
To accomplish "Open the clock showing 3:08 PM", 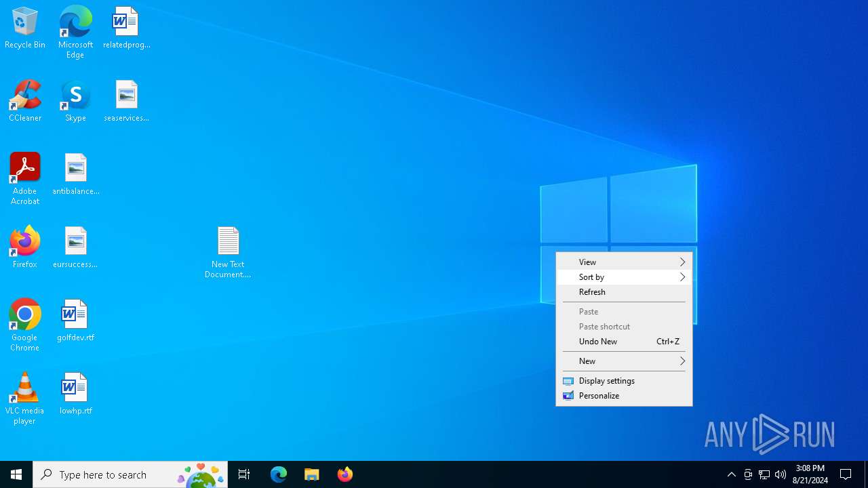I will tap(810, 474).
